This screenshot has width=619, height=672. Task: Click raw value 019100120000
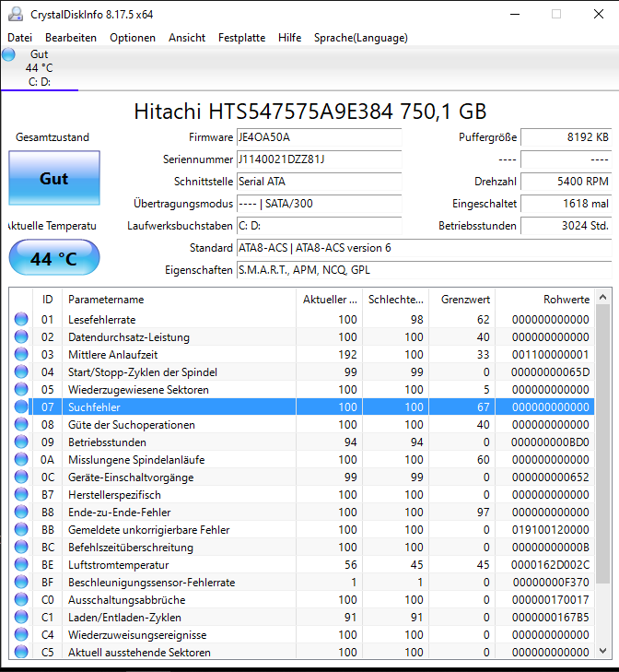tap(550, 530)
